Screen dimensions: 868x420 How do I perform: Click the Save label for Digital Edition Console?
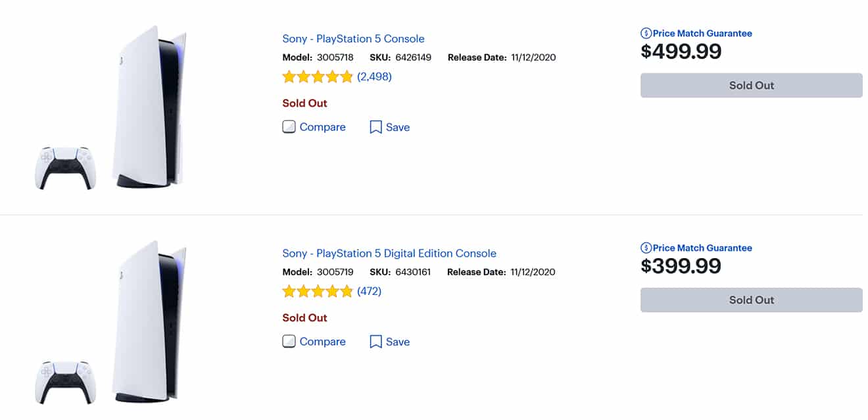click(x=398, y=342)
